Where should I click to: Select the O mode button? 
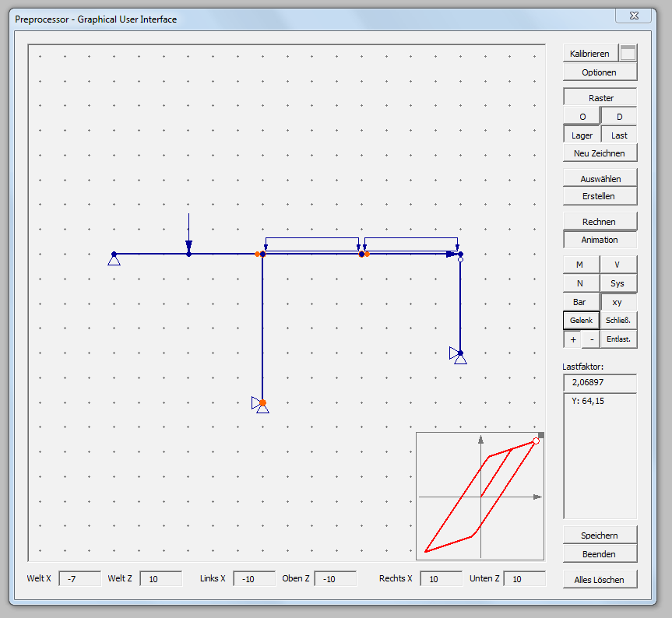pyautogui.click(x=582, y=117)
